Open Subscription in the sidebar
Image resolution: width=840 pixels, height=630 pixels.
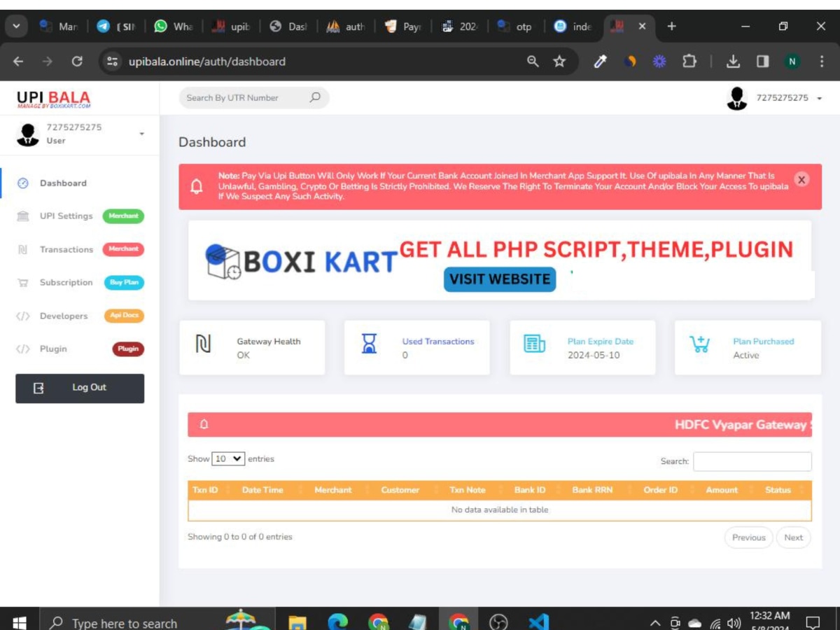66,283
